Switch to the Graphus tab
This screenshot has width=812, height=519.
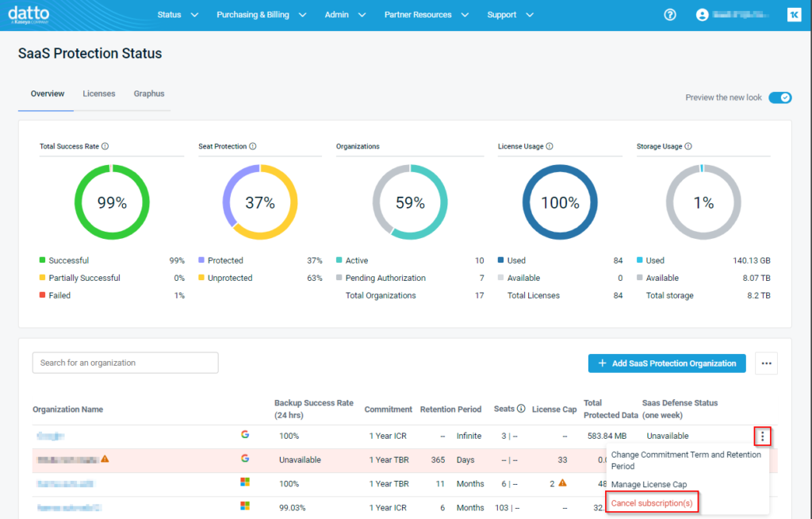tap(149, 94)
